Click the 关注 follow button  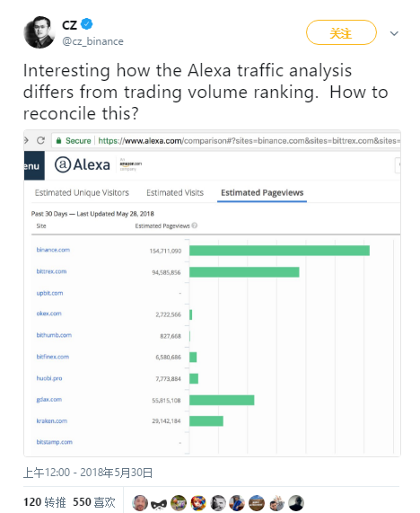click(x=341, y=32)
